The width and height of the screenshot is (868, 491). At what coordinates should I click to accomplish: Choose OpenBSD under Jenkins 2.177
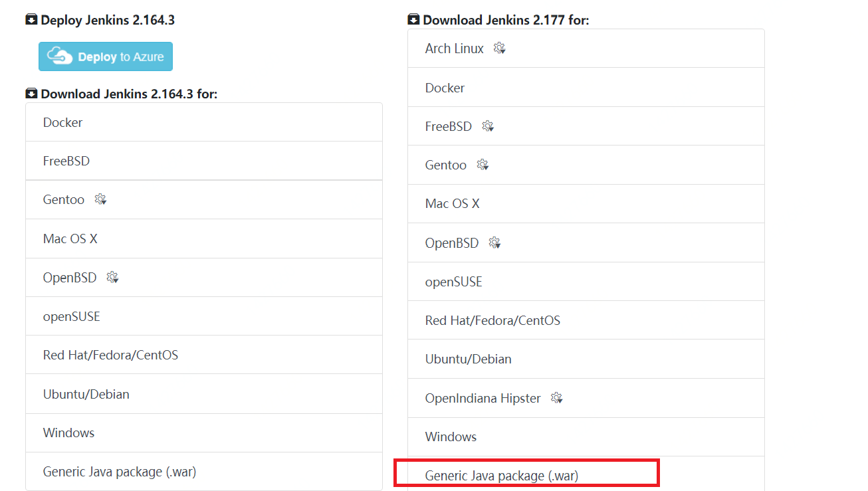[x=586, y=243]
